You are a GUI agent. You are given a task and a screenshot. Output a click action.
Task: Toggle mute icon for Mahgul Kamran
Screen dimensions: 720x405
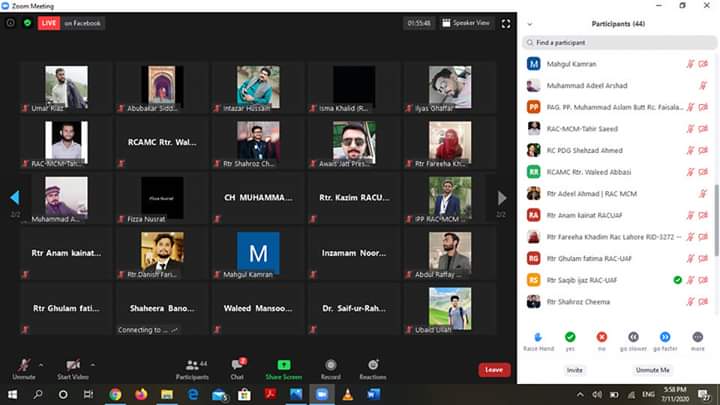click(x=690, y=64)
